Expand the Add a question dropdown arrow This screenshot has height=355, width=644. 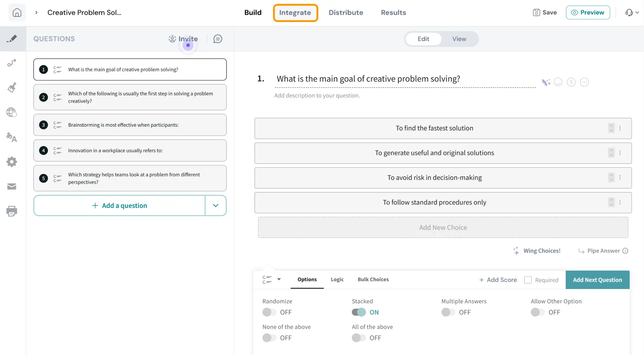[216, 206]
